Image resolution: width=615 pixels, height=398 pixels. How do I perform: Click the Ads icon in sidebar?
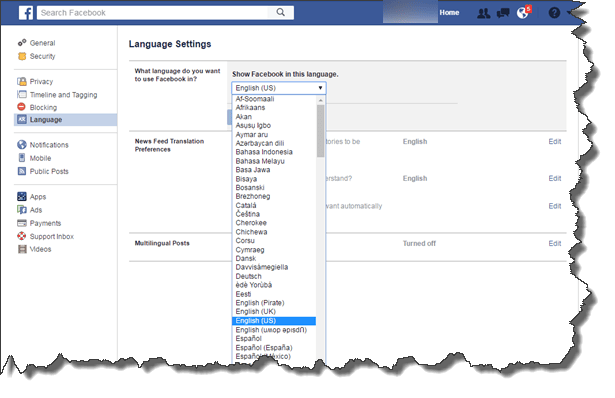coord(22,210)
